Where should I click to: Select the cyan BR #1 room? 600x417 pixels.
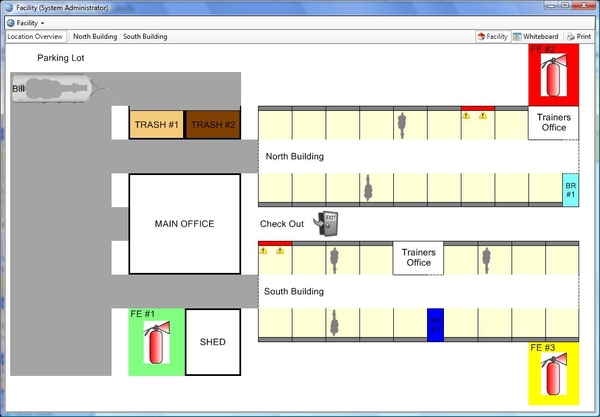[570, 190]
